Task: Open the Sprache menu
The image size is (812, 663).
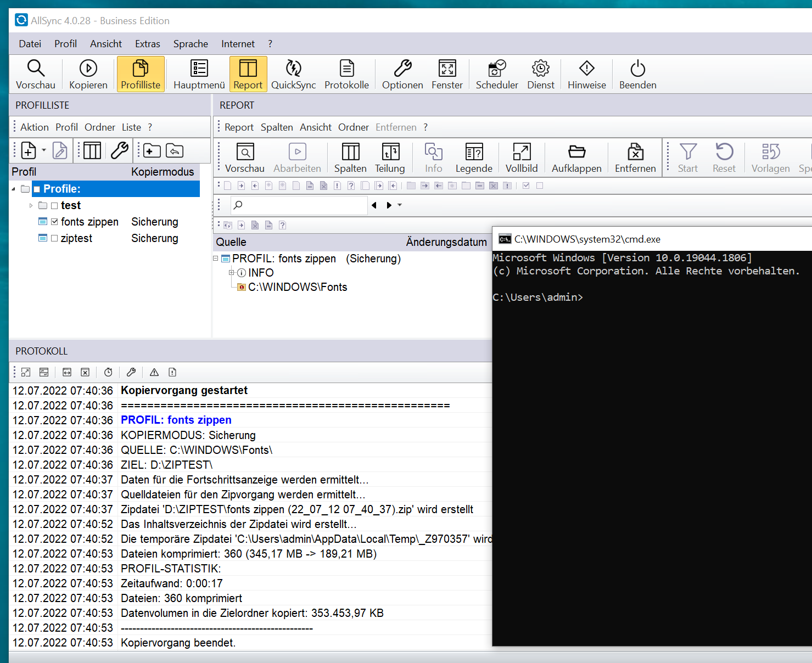Action: 191,44
